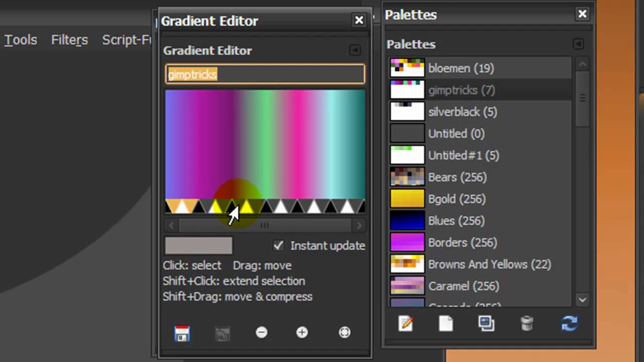
Task: Save the gradient with the floppy disk icon
Action: tap(182, 333)
